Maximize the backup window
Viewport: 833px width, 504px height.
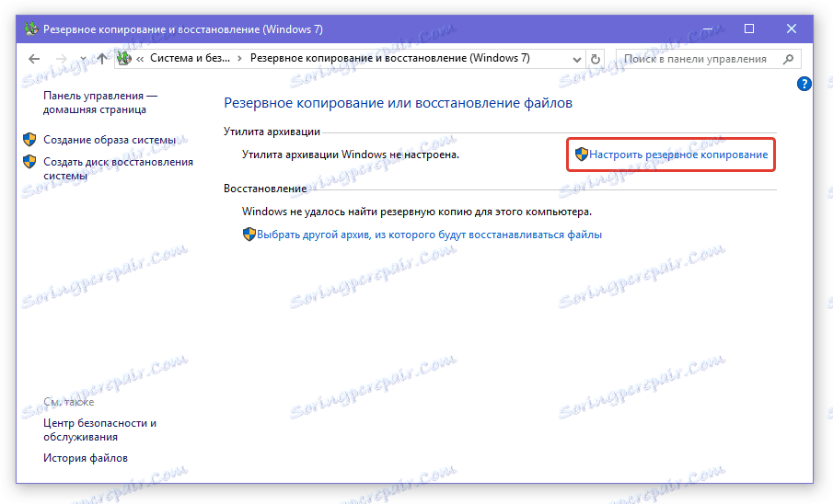point(749,29)
